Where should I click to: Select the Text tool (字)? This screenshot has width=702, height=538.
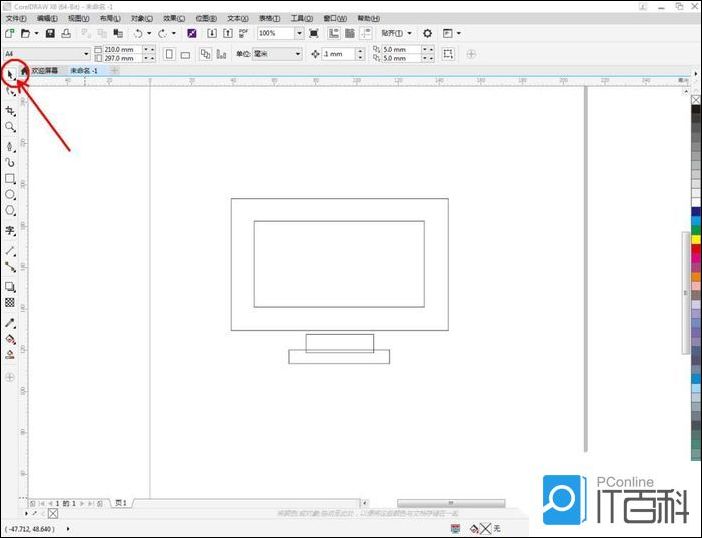(x=10, y=230)
